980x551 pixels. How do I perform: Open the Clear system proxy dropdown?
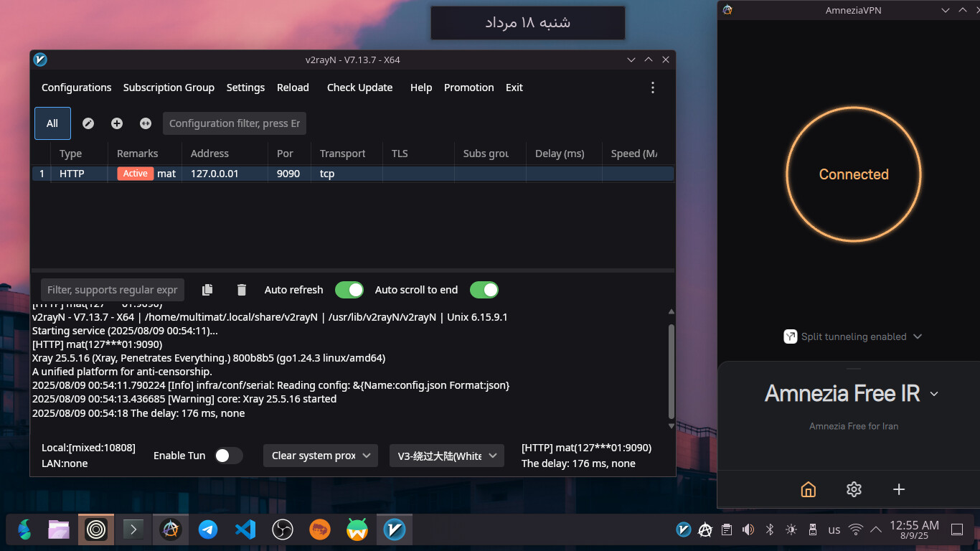[320, 456]
